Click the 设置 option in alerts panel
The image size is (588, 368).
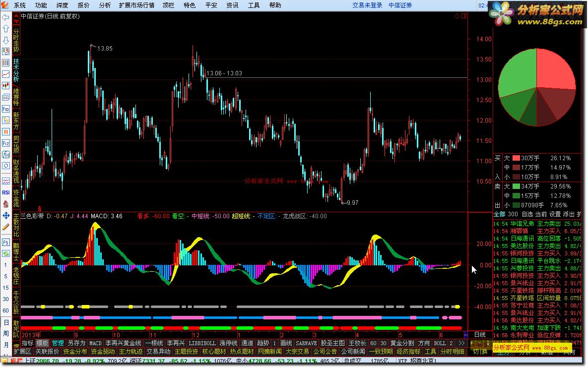[555, 214]
